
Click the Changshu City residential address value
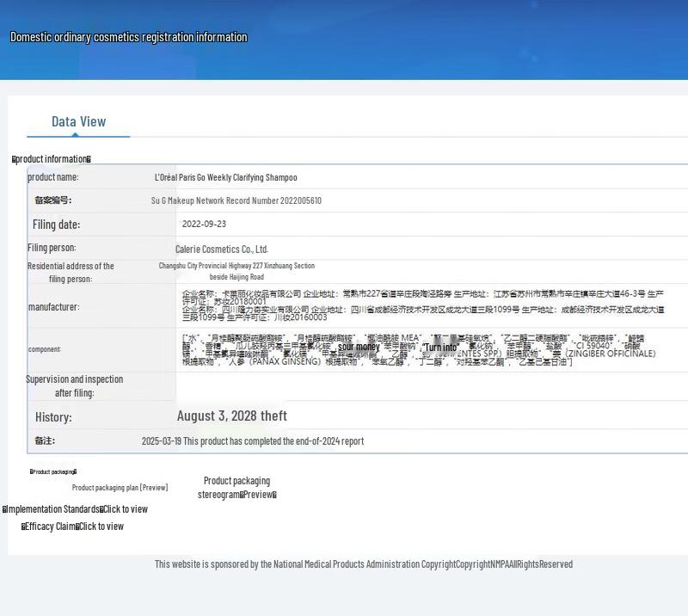[x=236, y=271]
